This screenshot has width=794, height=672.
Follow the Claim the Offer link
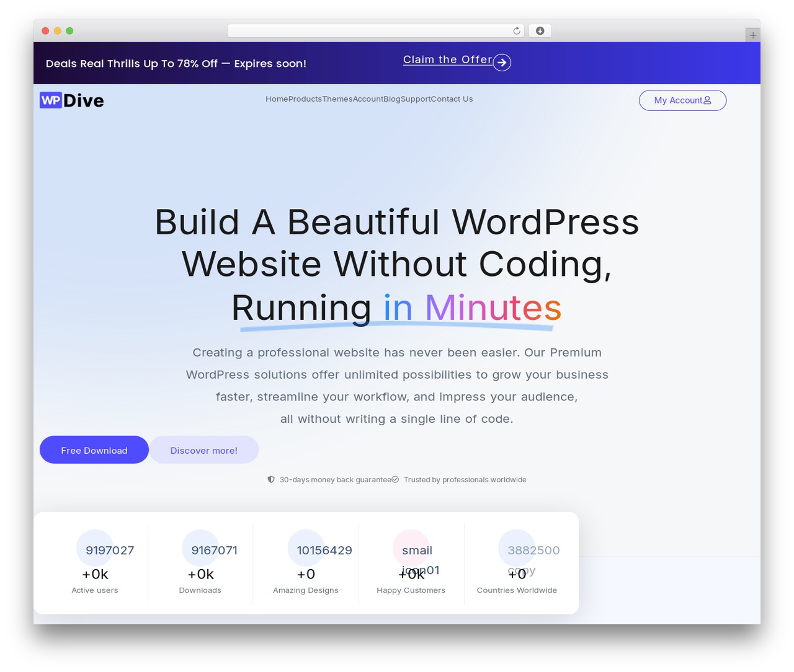click(x=448, y=60)
